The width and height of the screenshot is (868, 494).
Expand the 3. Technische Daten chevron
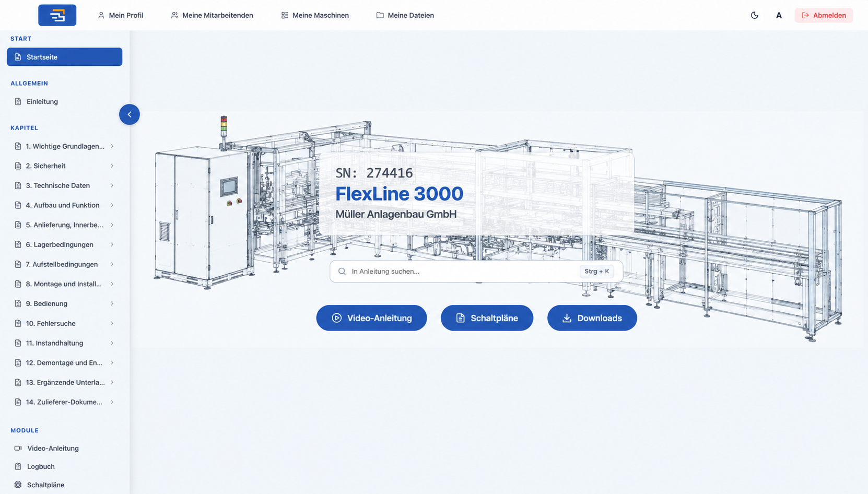[112, 185]
